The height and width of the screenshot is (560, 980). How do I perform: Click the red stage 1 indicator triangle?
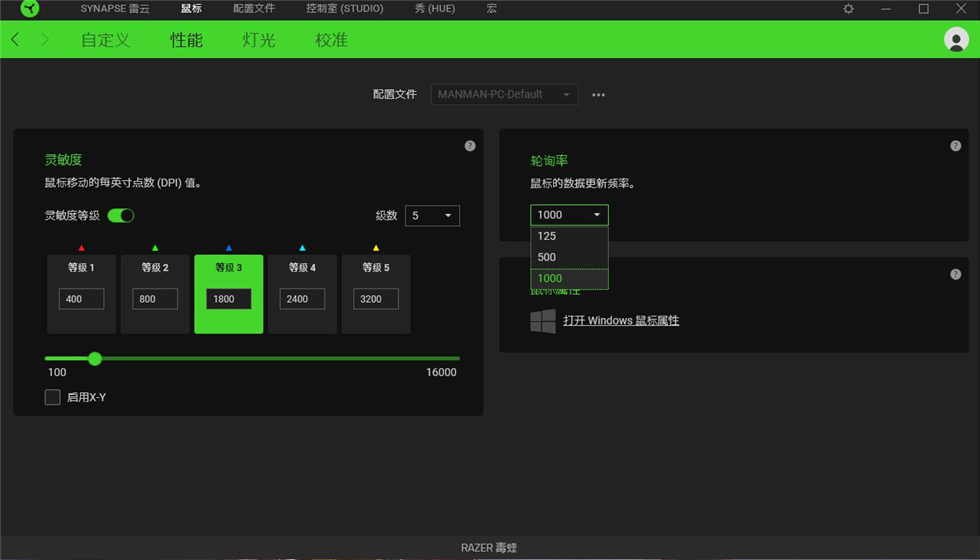(81, 248)
